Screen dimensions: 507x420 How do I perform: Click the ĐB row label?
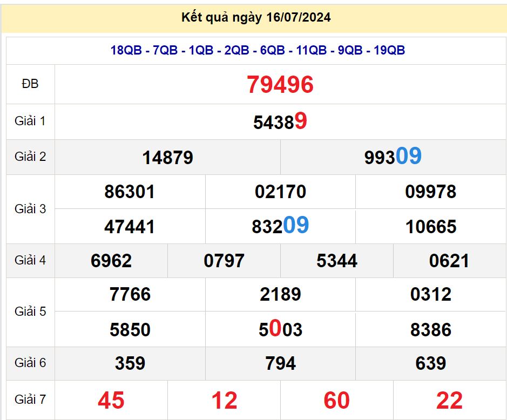point(30,84)
